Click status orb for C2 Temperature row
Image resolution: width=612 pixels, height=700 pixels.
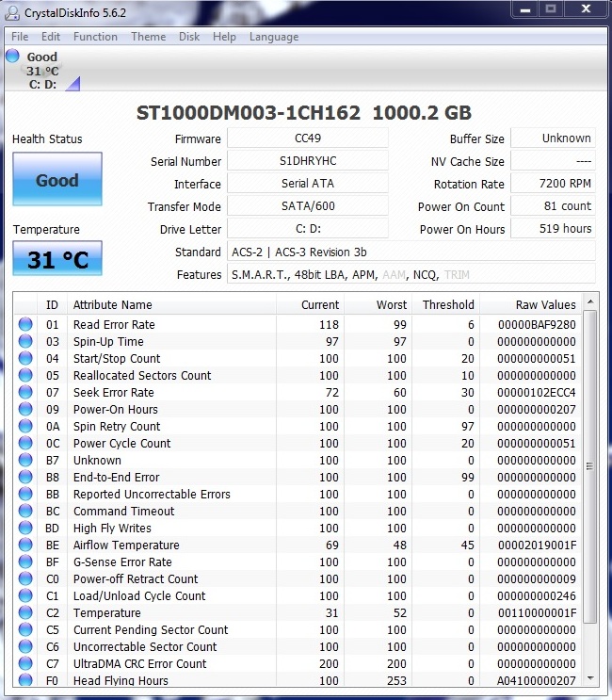click(25, 612)
